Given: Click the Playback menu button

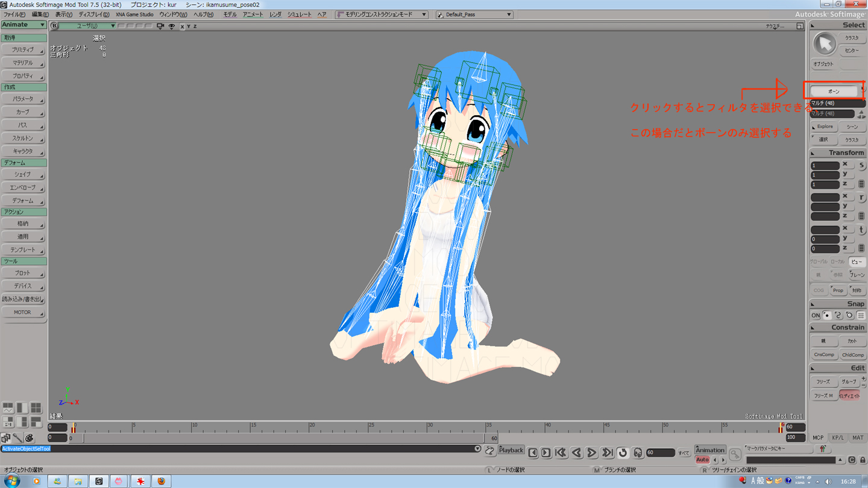Looking at the screenshot, I should click(x=511, y=450).
